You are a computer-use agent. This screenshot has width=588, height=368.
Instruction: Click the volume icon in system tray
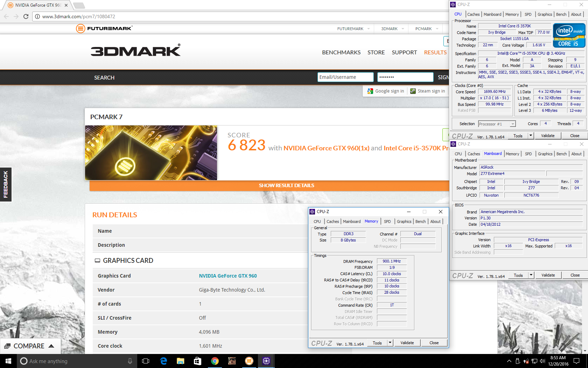coord(542,361)
